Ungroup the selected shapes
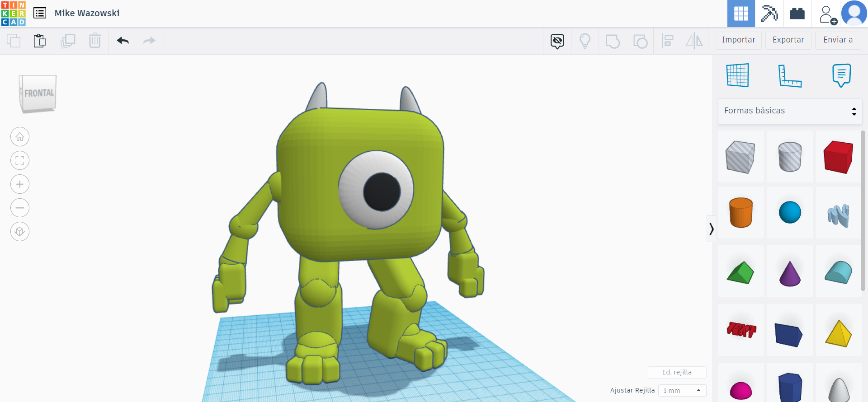Viewport: 868px width, 402px height. [x=640, y=41]
